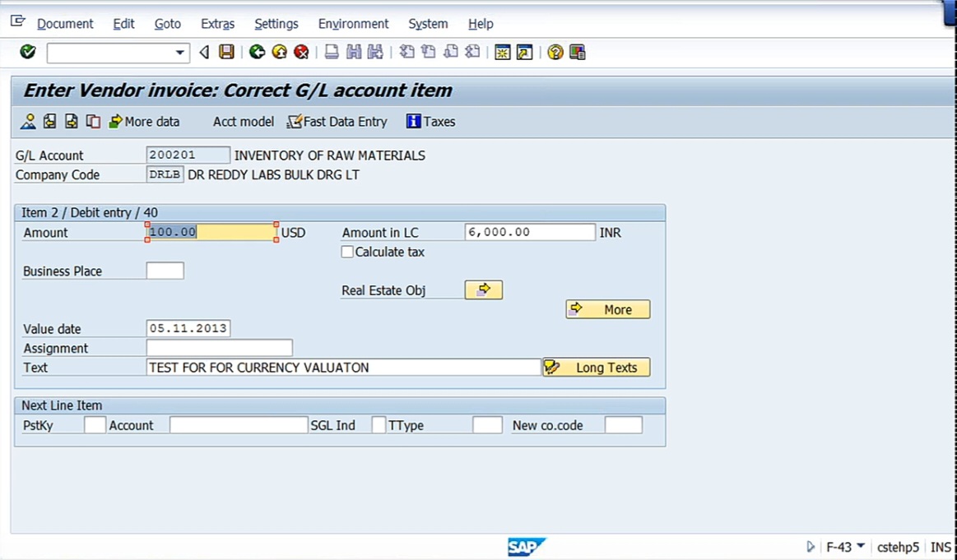The image size is (957, 560).
Task: Go to the first page icon
Action: pyautogui.click(x=406, y=52)
